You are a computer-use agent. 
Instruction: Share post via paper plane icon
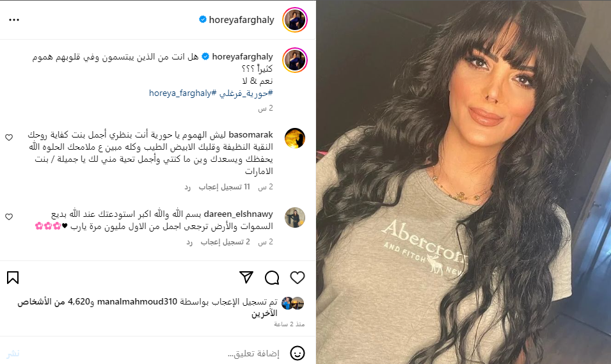pos(246,277)
